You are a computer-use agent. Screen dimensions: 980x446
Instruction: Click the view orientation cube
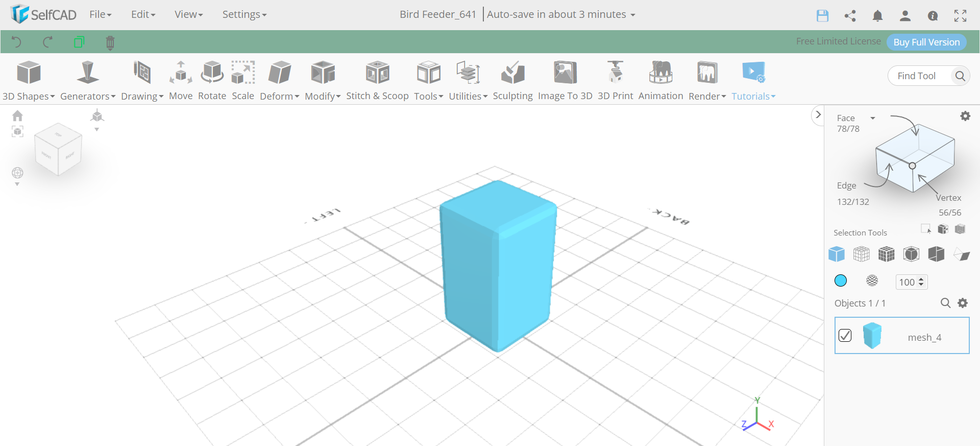[58, 149]
